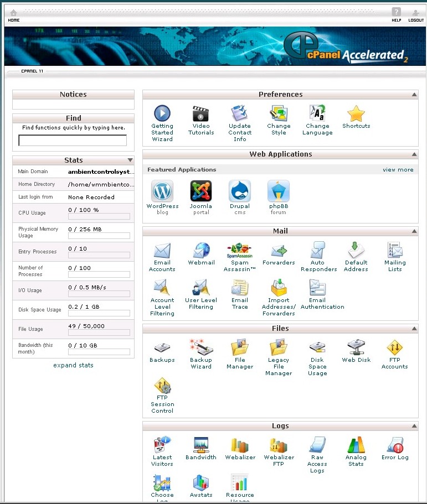Go to Home in top bar
The width and height of the screenshot is (427, 504).
click(x=13, y=15)
